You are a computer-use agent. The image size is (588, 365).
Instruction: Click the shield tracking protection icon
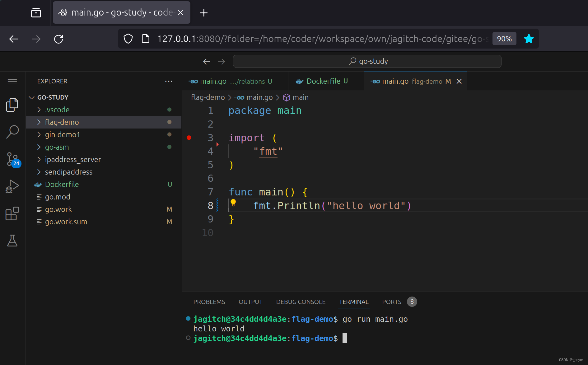pyautogui.click(x=128, y=39)
